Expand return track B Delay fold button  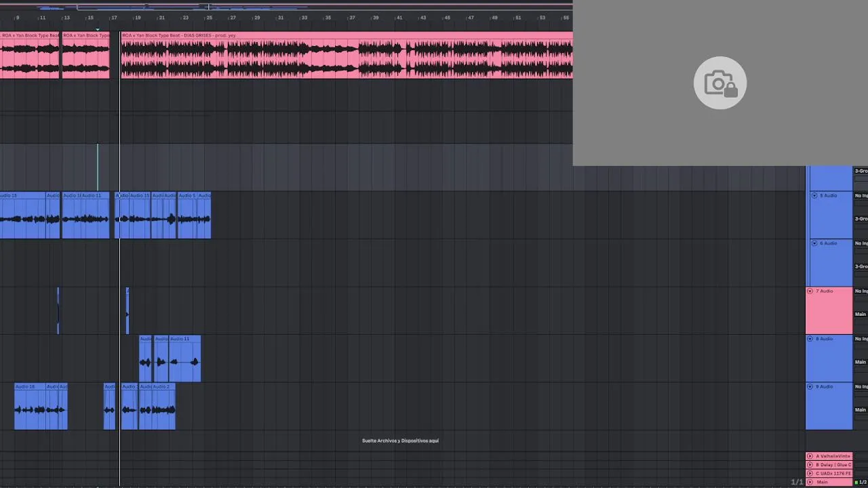pyautogui.click(x=810, y=465)
